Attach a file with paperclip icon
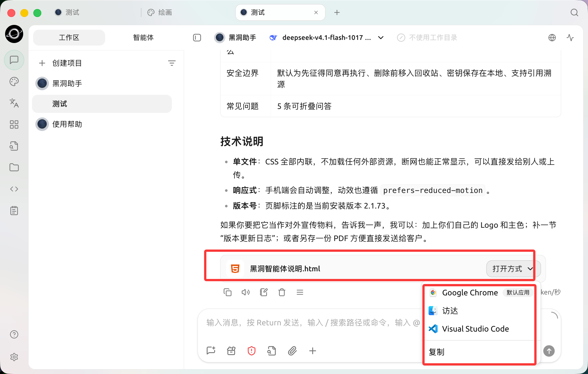588x374 pixels. 292,351
